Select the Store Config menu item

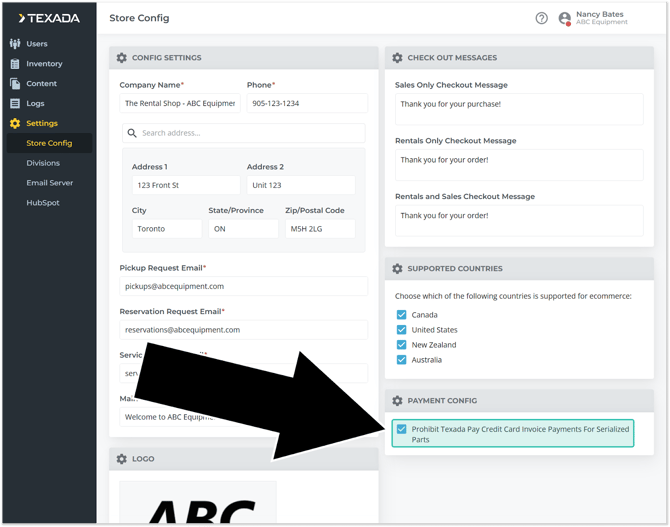49,143
